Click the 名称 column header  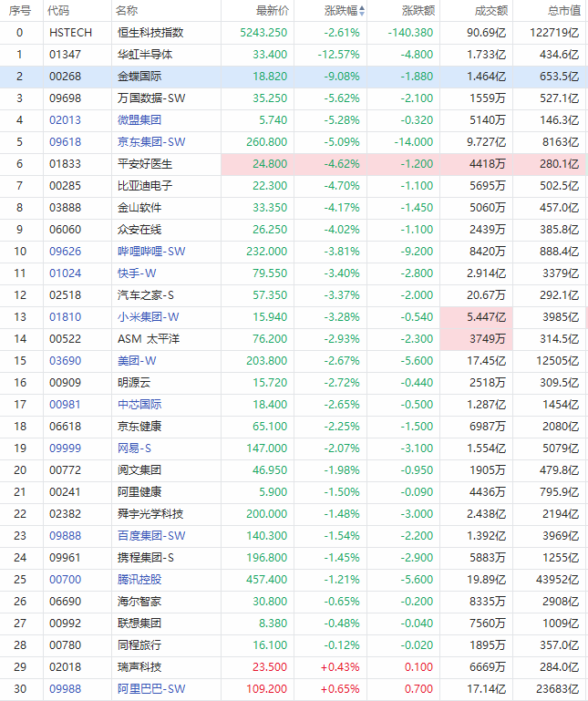127,11
